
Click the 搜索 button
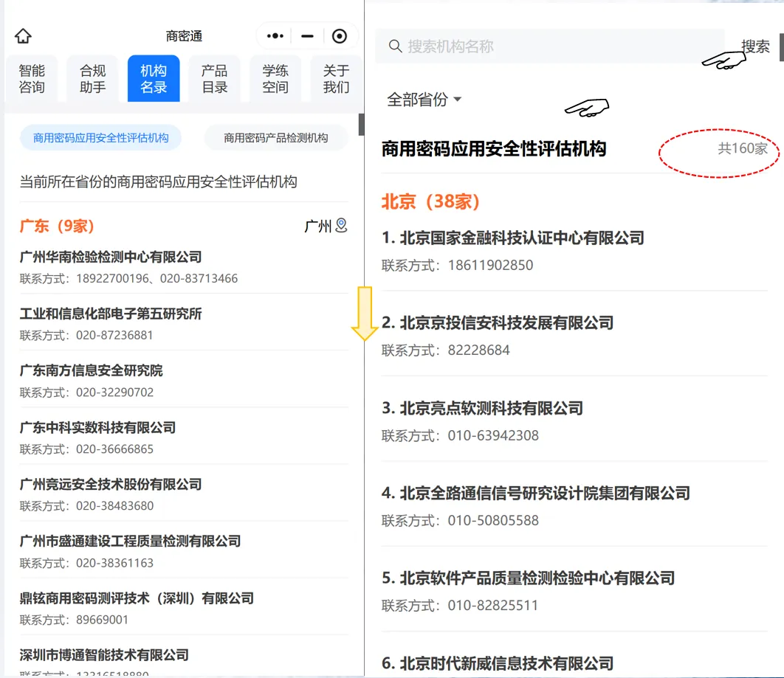click(754, 46)
